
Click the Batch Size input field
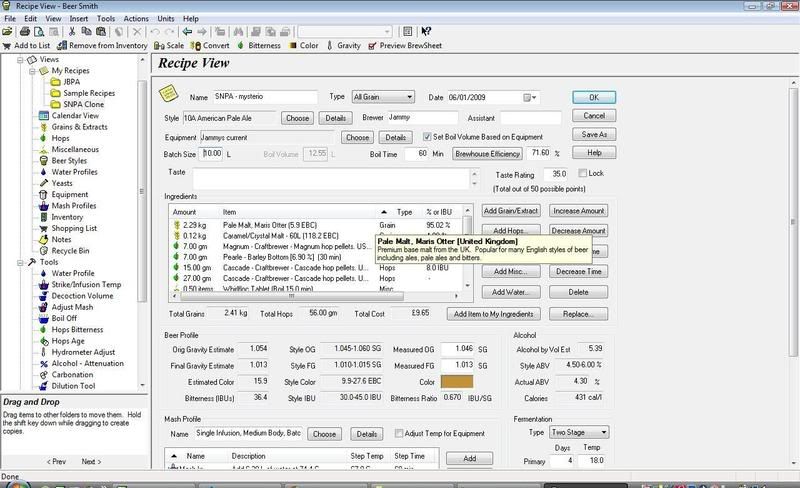[x=212, y=153]
